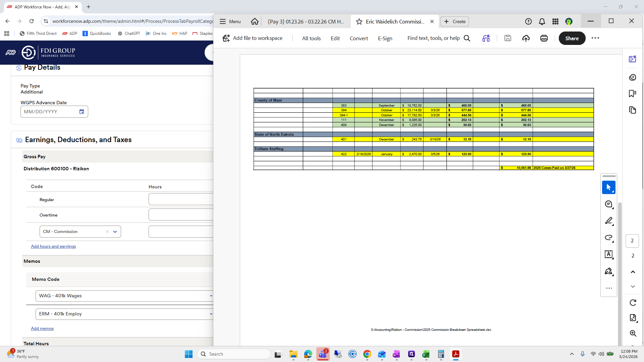644x362 pixels.
Task: Expand the CM - Commission dropdown
Action: point(115,232)
